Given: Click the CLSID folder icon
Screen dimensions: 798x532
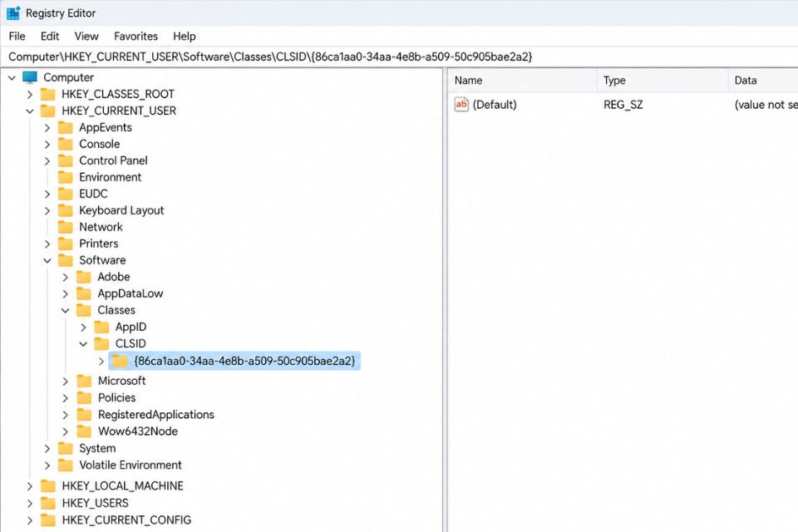Looking at the screenshot, I should pyautogui.click(x=101, y=343).
